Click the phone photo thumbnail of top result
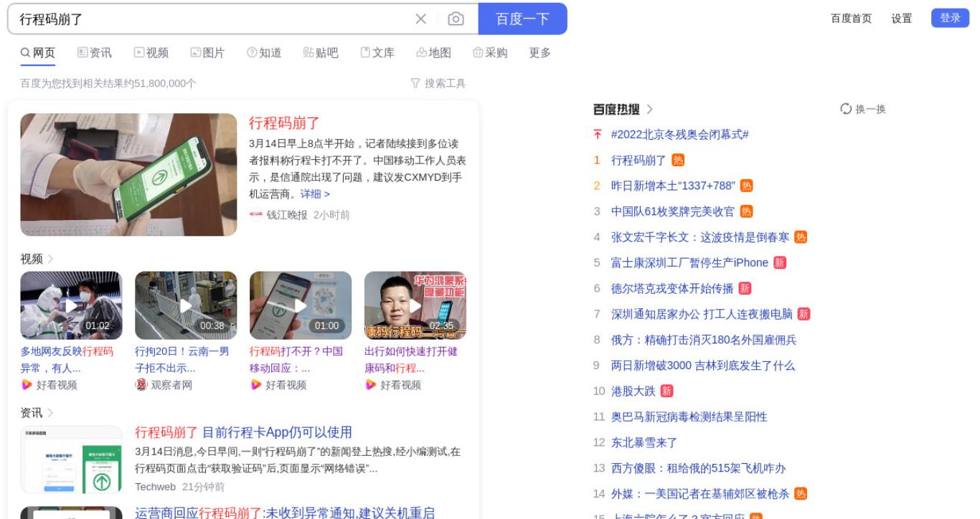This screenshot has width=980, height=519. pyautogui.click(x=128, y=175)
